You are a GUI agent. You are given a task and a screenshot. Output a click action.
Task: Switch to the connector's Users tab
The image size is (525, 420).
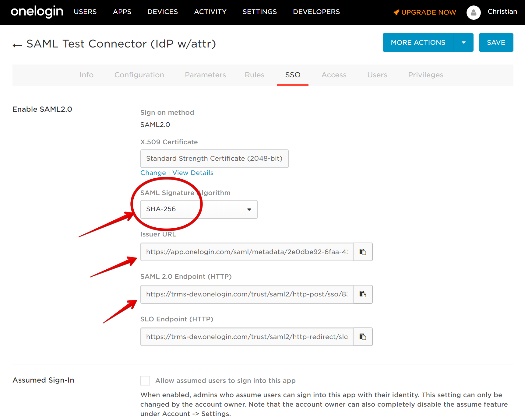pos(377,75)
